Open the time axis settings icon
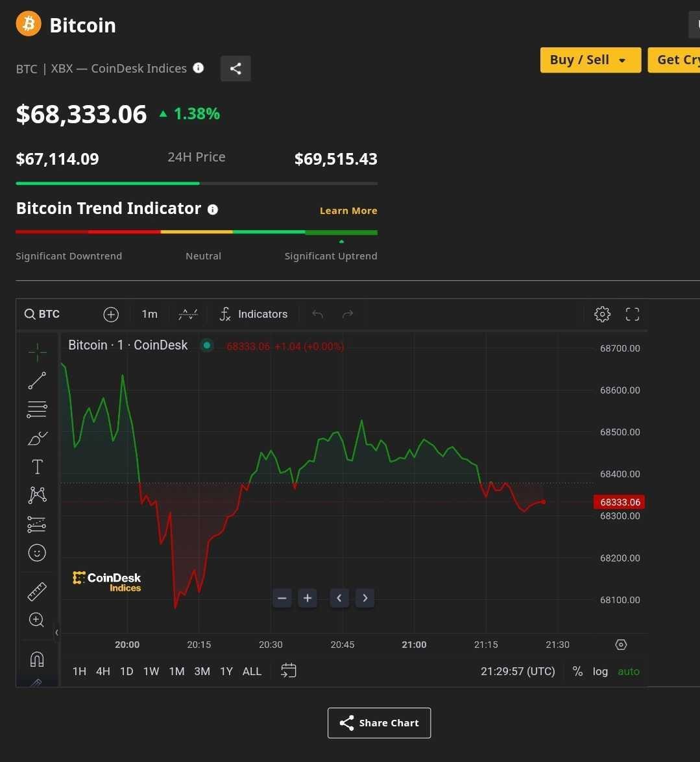Viewport: 700px width, 762px height. [x=622, y=645]
